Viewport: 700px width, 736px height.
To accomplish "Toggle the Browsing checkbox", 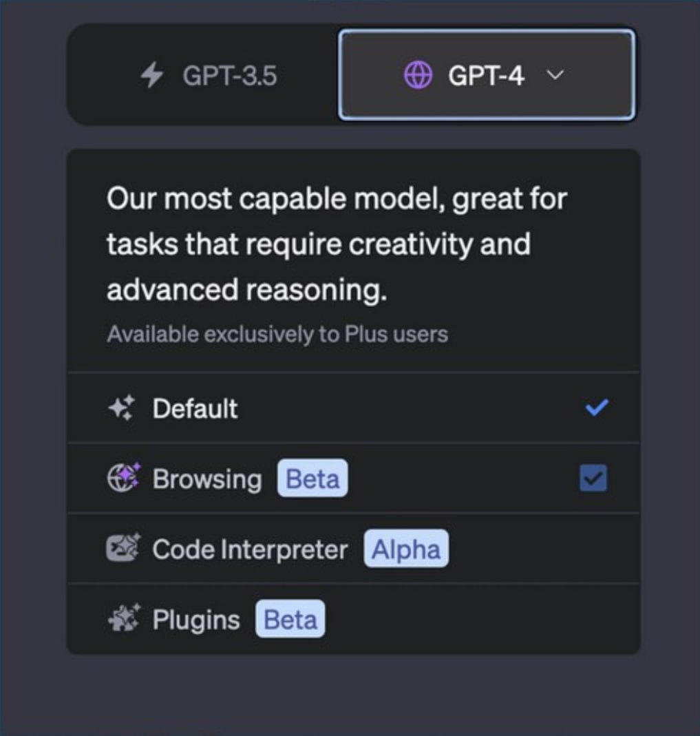I will 593,478.
